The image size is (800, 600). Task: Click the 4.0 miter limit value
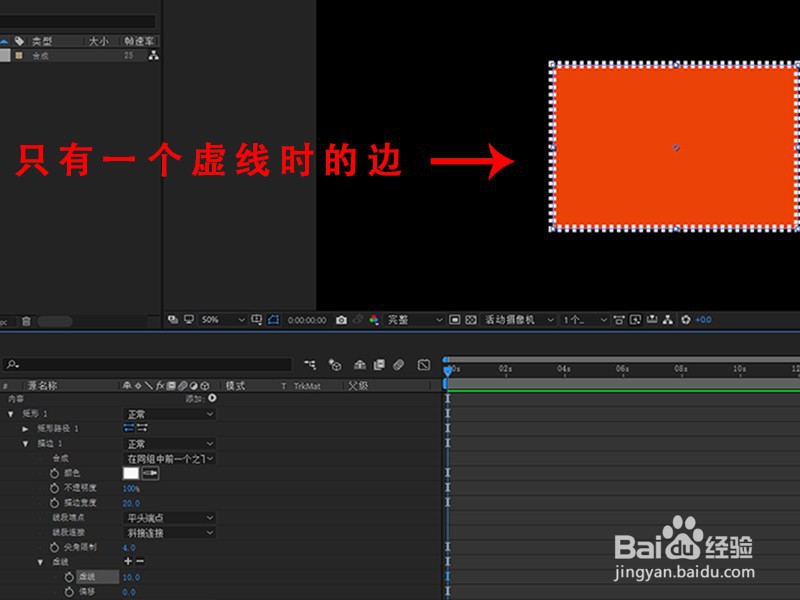point(129,548)
